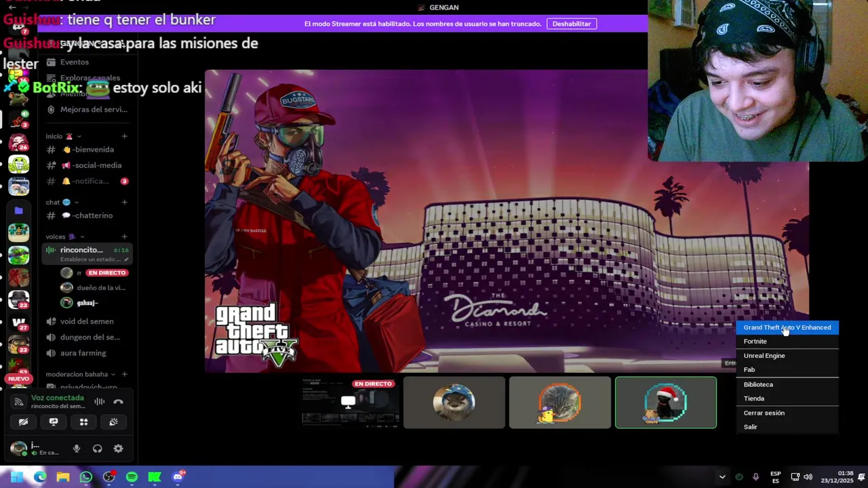Open the rinconcito voice channel
Image resolution: width=868 pixels, height=488 pixels.
click(87, 254)
